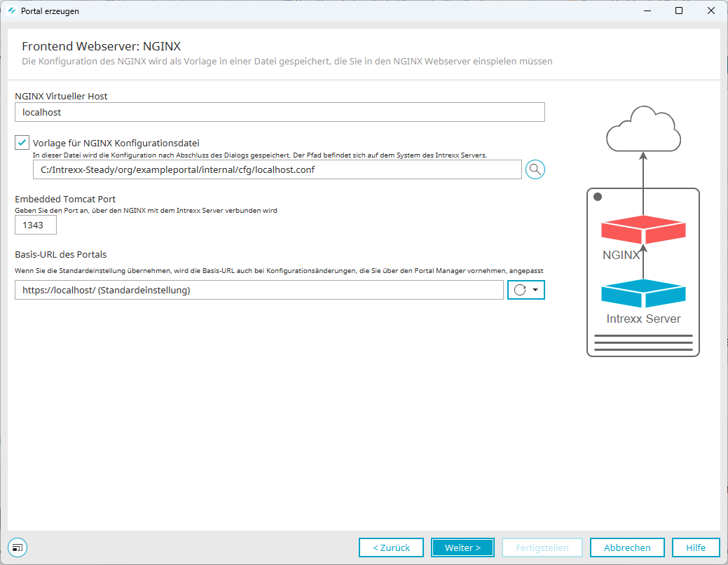Click the Weiter button
The height and width of the screenshot is (565, 728).
click(x=462, y=547)
